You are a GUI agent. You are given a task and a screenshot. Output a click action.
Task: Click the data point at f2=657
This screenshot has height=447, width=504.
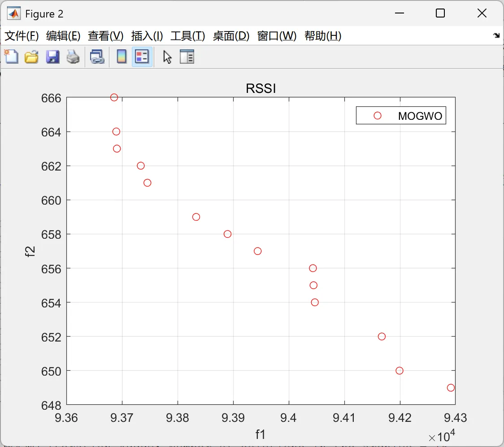point(257,251)
